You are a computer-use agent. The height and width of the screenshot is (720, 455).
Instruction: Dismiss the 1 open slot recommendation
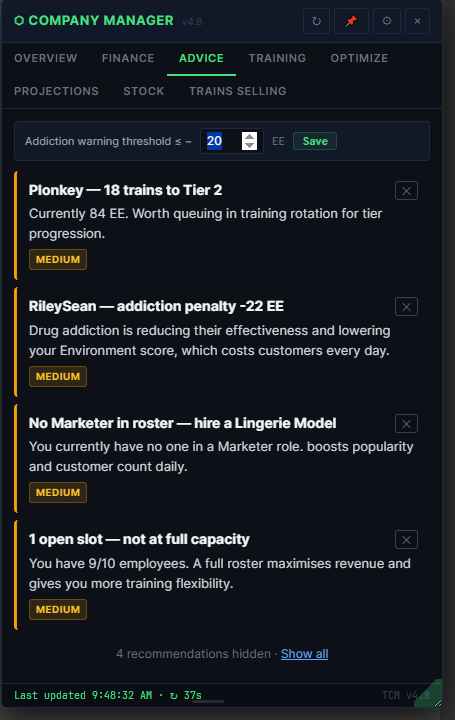[406, 540]
